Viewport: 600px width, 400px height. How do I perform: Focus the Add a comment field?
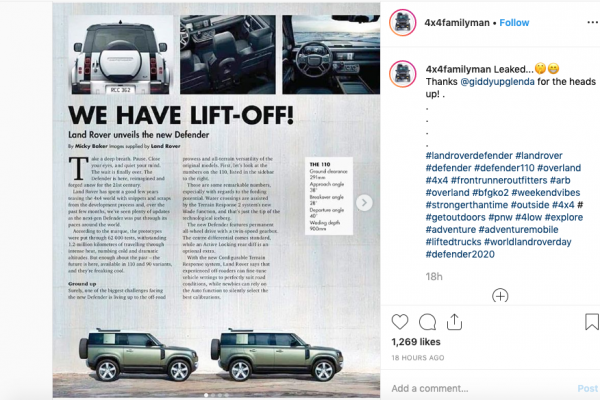pos(482,389)
